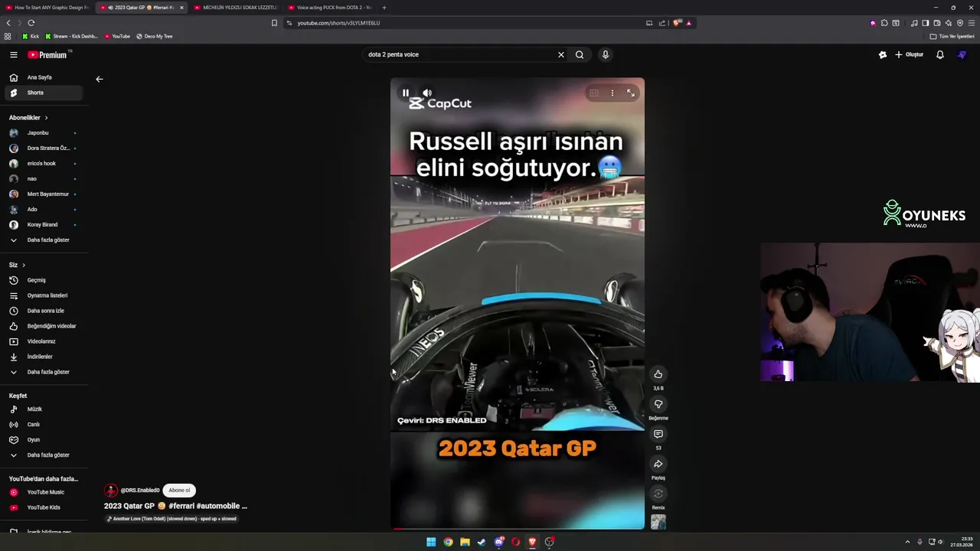Open İndirilenler downloads
The image size is (980, 551).
(43, 357)
